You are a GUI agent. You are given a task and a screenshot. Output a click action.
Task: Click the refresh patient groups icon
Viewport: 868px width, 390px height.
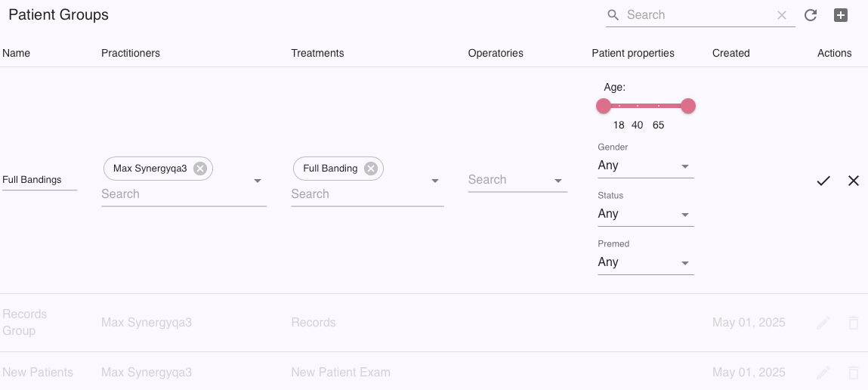pyautogui.click(x=811, y=15)
